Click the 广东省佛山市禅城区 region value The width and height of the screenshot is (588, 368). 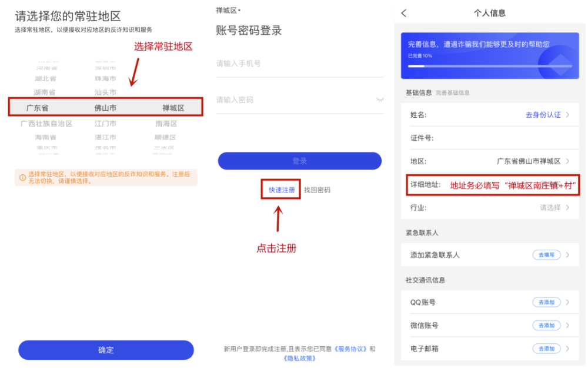pos(529,161)
